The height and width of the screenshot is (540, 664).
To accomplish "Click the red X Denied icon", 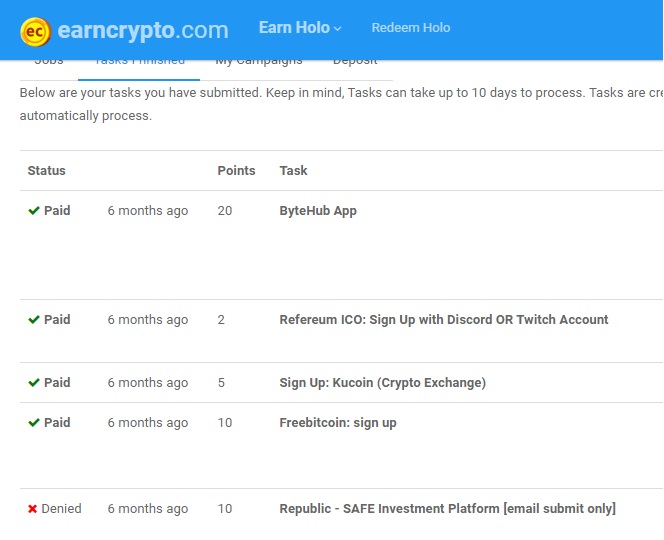I will (x=33, y=509).
